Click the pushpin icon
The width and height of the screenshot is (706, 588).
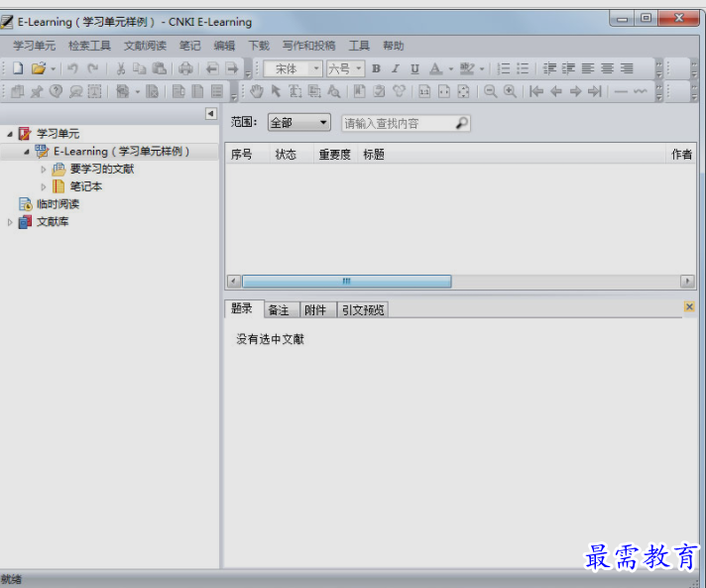(x=37, y=91)
